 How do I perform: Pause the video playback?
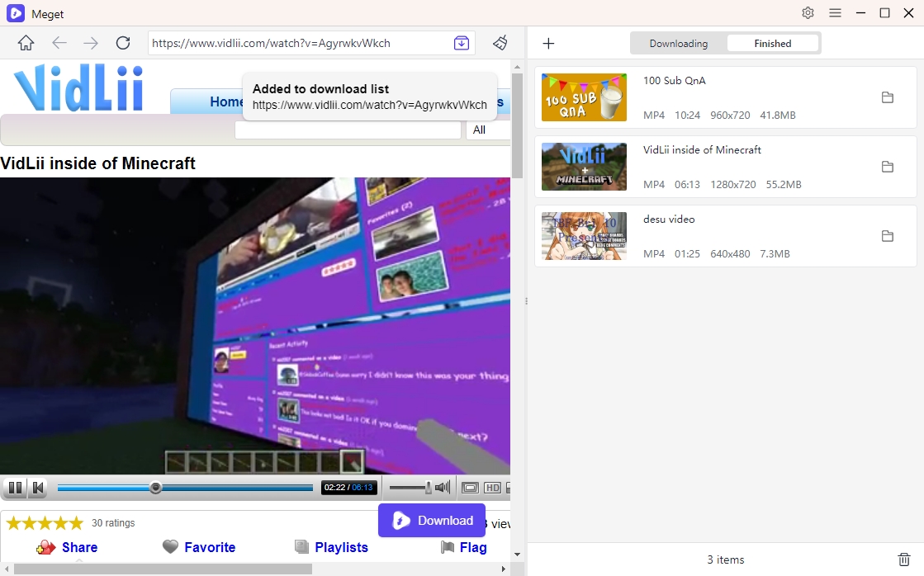point(15,488)
